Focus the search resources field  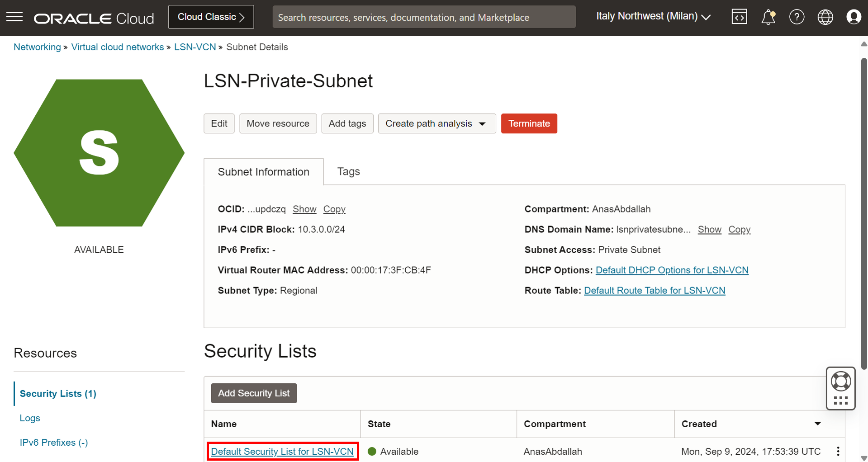424,17
